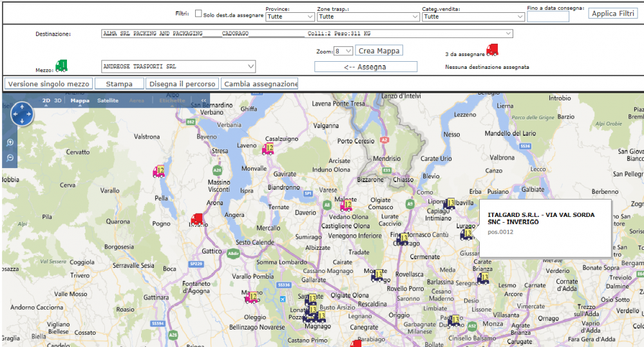
Task: Click the map pan compass control
Action: pyautogui.click(x=22, y=114)
